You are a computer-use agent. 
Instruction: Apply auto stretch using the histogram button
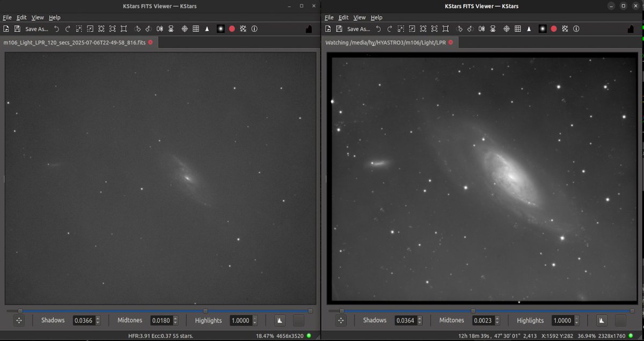pyautogui.click(x=279, y=320)
